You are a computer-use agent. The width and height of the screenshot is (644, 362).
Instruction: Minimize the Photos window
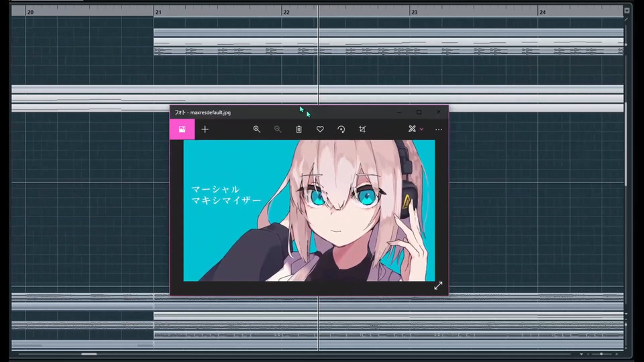399,112
